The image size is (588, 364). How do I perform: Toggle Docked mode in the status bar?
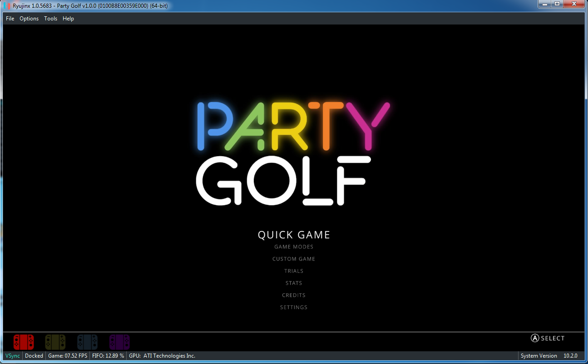[x=34, y=356]
